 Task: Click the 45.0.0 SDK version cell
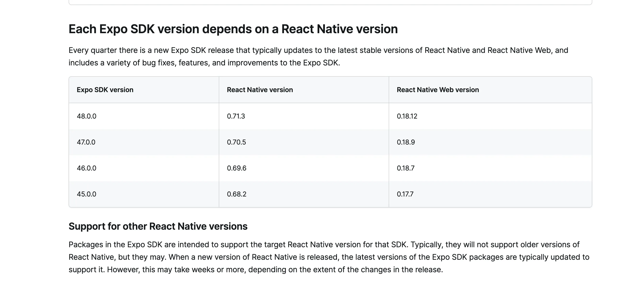click(x=86, y=194)
